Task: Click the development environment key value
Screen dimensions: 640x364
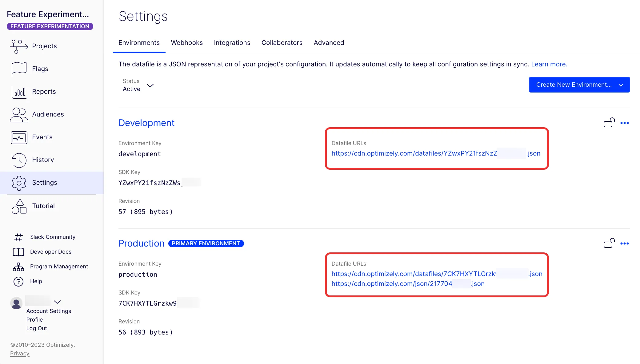Action: coord(140,154)
